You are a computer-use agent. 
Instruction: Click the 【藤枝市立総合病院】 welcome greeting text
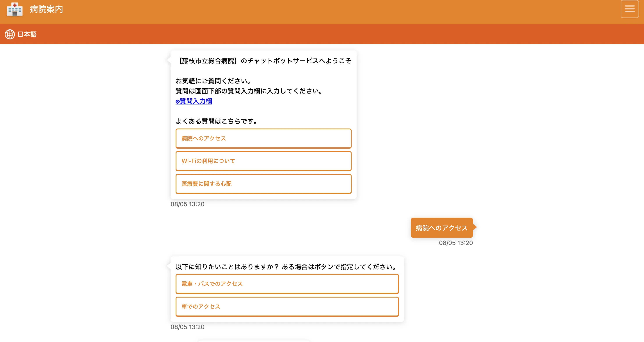coord(263,61)
